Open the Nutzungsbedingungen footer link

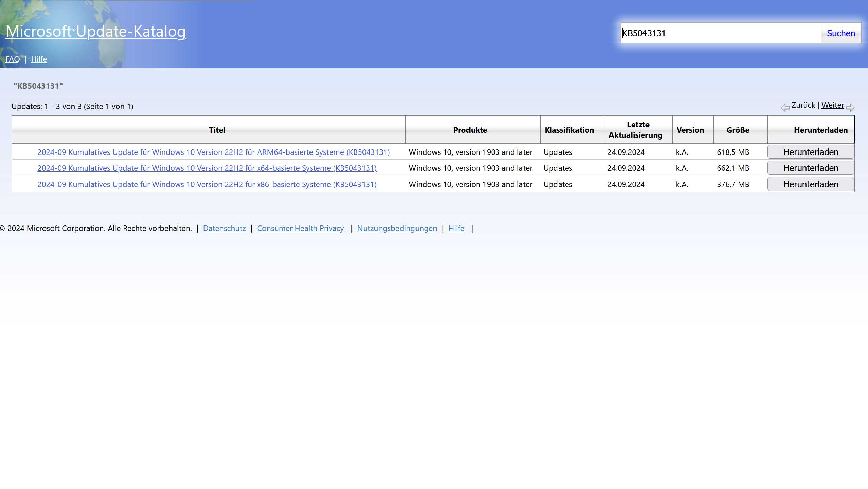[397, 228]
